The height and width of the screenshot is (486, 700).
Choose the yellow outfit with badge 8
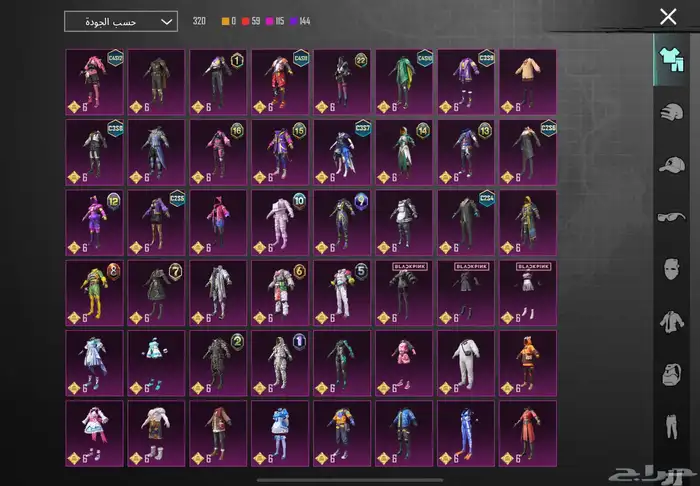click(x=94, y=292)
